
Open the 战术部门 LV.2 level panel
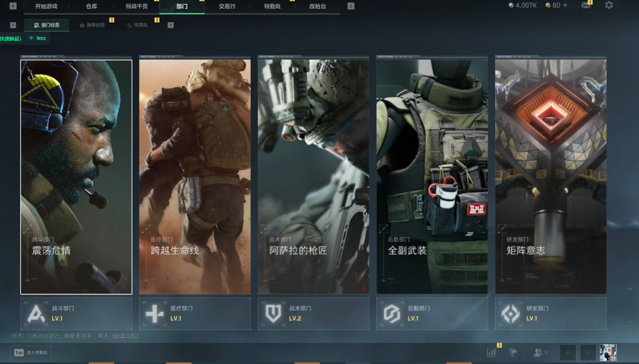314,314
